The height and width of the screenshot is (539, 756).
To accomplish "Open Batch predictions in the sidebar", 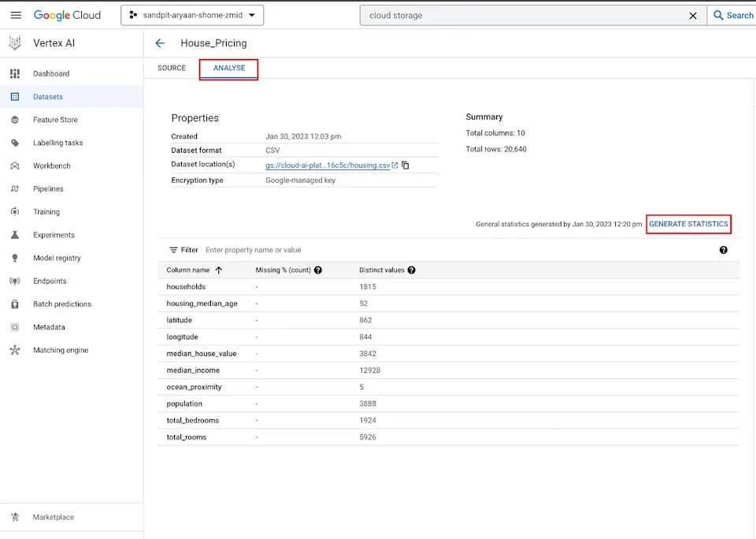I will [x=72, y=304].
